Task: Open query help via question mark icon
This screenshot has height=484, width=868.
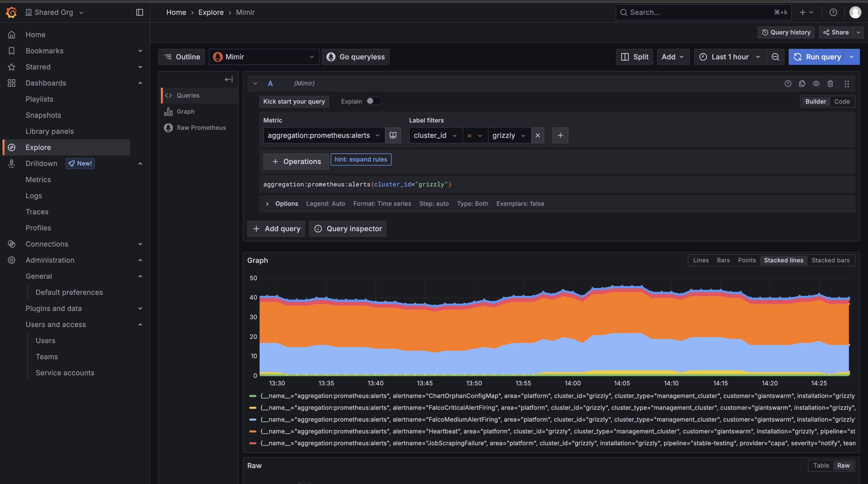Action: (788, 83)
